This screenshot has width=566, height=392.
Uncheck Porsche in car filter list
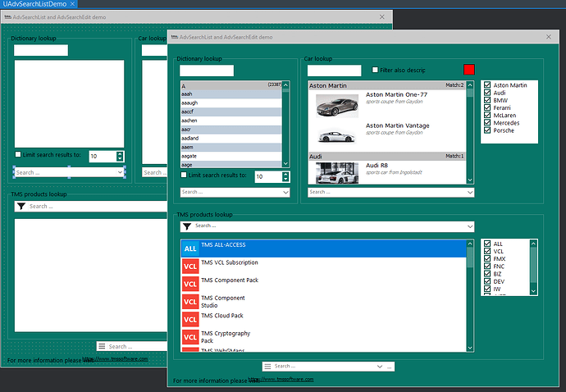pyautogui.click(x=487, y=130)
